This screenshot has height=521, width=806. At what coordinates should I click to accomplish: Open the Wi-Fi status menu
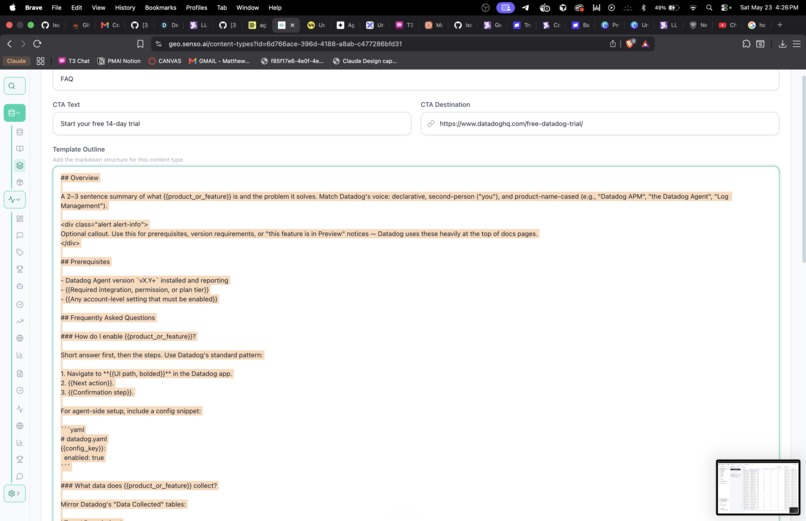click(692, 8)
